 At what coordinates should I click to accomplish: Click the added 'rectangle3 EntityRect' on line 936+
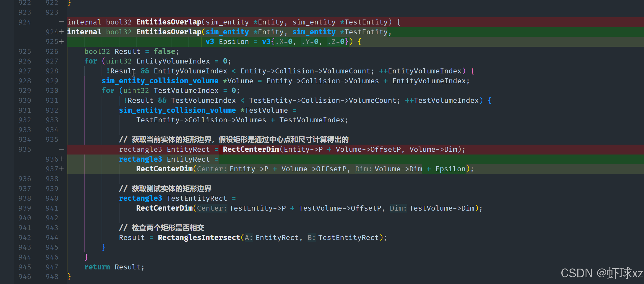(x=164, y=159)
